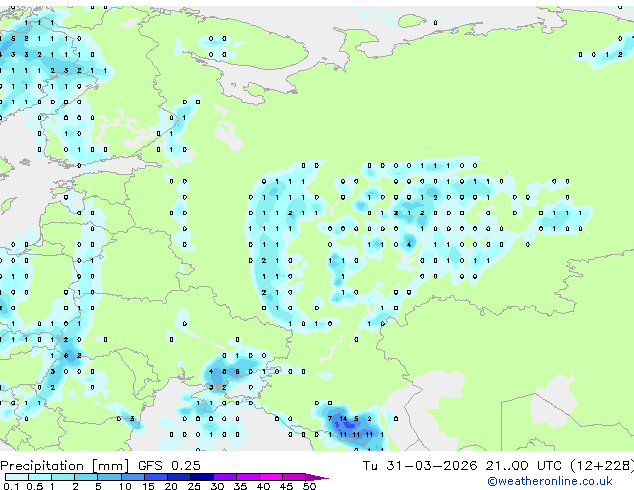
Task: Click the '14' precipitation value on map
Action: 343,419
